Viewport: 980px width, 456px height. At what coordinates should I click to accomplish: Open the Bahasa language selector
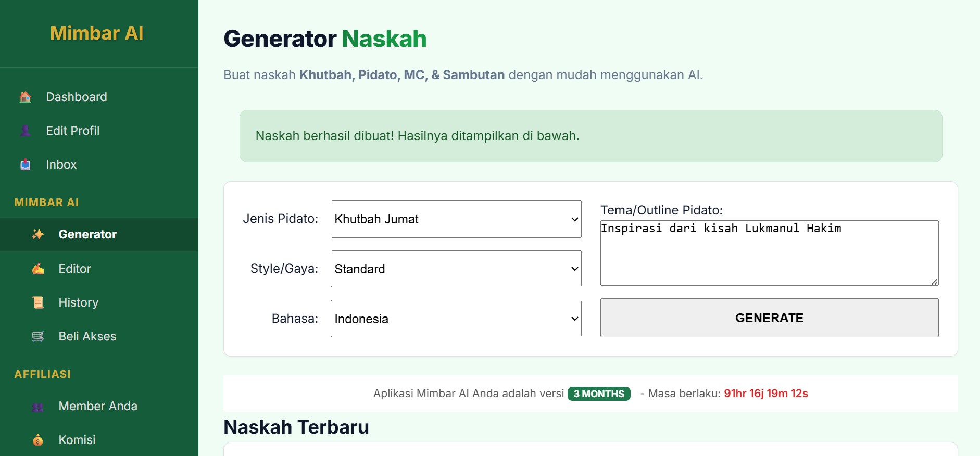click(x=455, y=318)
